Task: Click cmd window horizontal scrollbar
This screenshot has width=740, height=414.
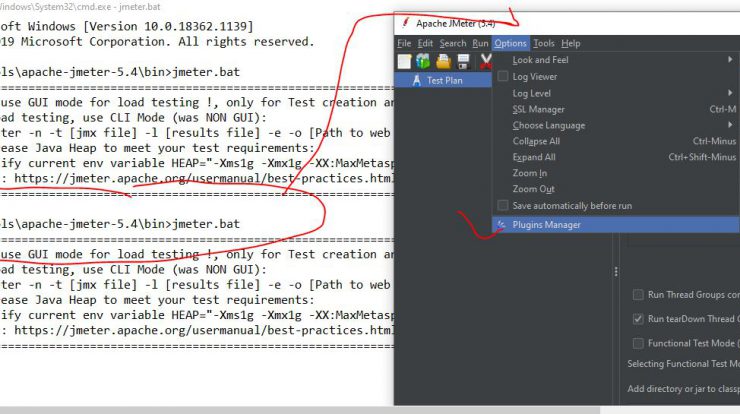Action: click(300, 410)
